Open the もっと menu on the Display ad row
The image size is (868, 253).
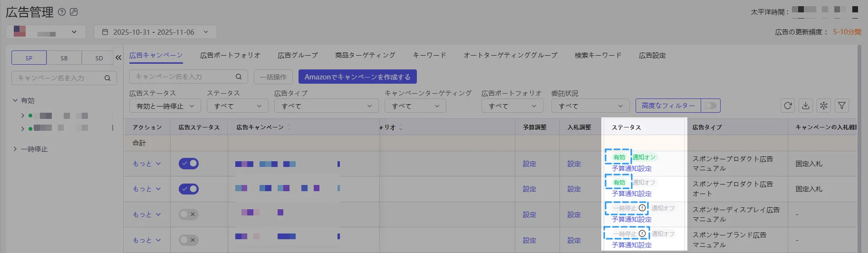tap(147, 214)
